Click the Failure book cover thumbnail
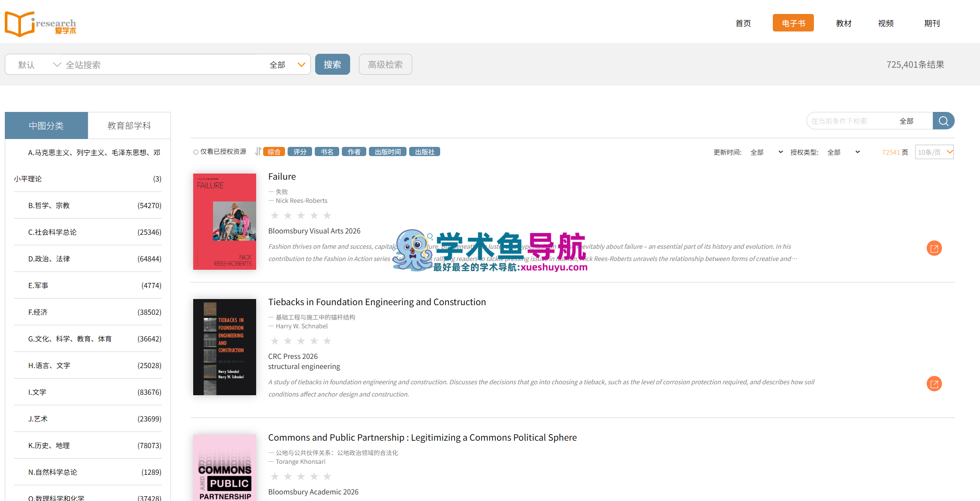Viewport: 980px width, 501px height. coord(224,222)
